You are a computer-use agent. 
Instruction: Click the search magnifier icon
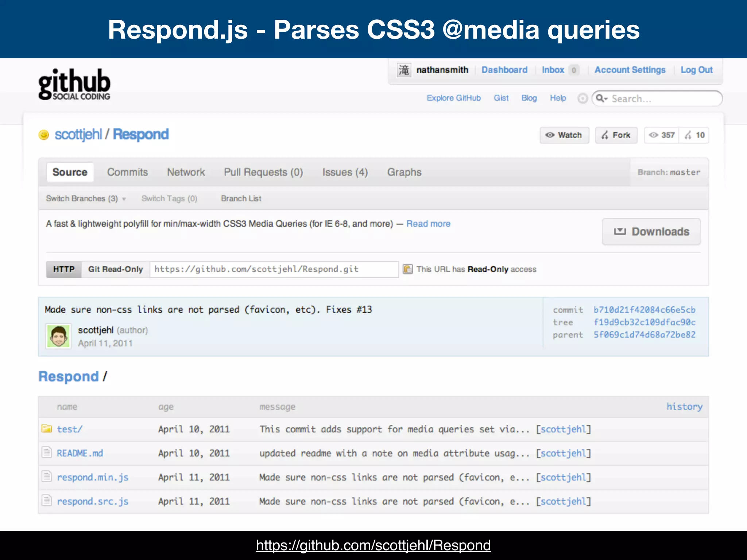click(599, 98)
